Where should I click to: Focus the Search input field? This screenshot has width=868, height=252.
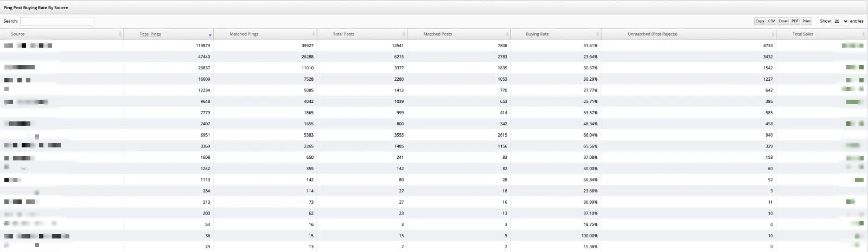point(57,21)
